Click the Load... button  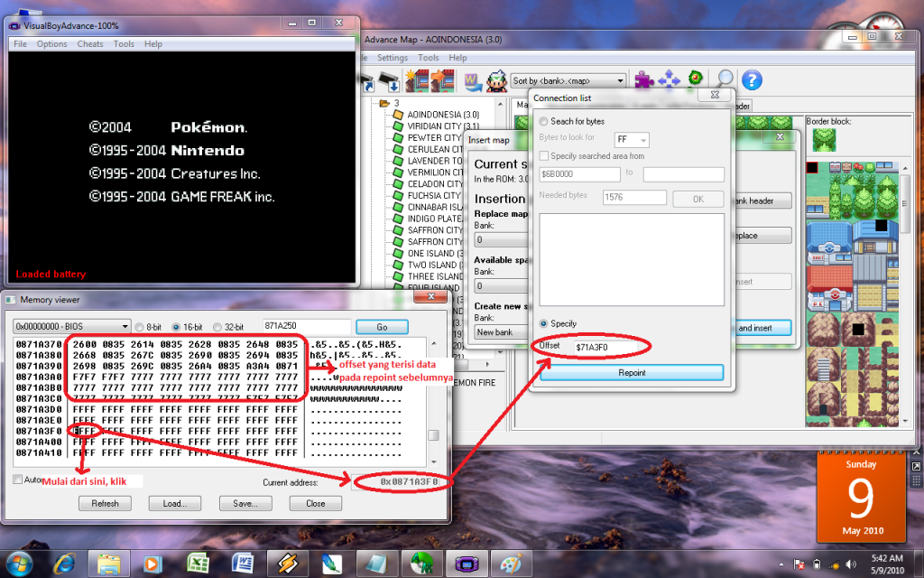[x=175, y=503]
